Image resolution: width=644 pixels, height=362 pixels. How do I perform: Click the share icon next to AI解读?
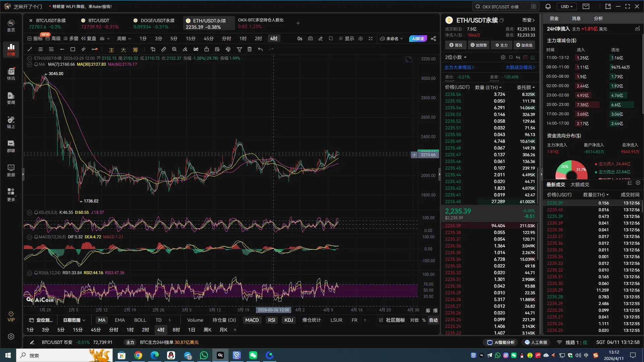(x=433, y=39)
